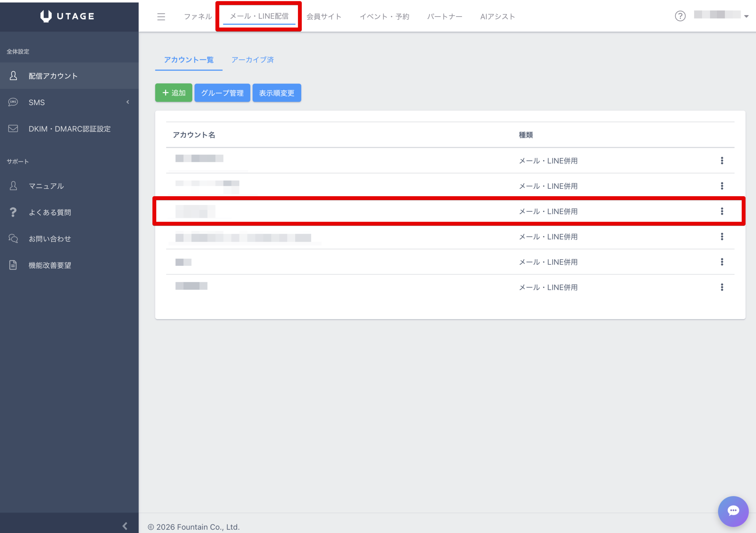Open the ファネル top menu

click(x=198, y=17)
